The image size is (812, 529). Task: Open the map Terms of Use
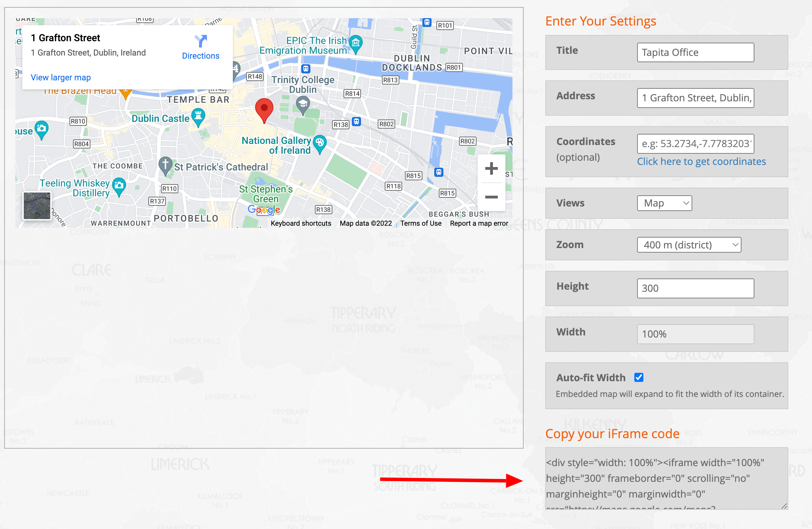[x=421, y=223]
